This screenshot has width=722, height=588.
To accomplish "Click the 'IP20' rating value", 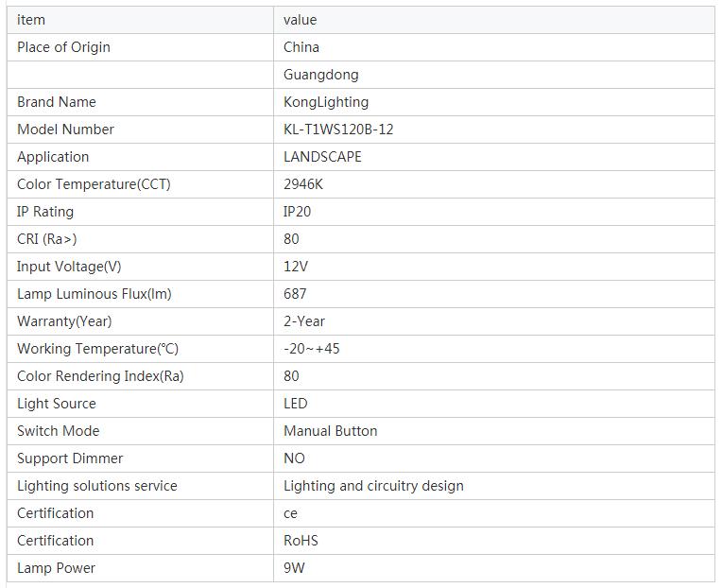I will [297, 212].
